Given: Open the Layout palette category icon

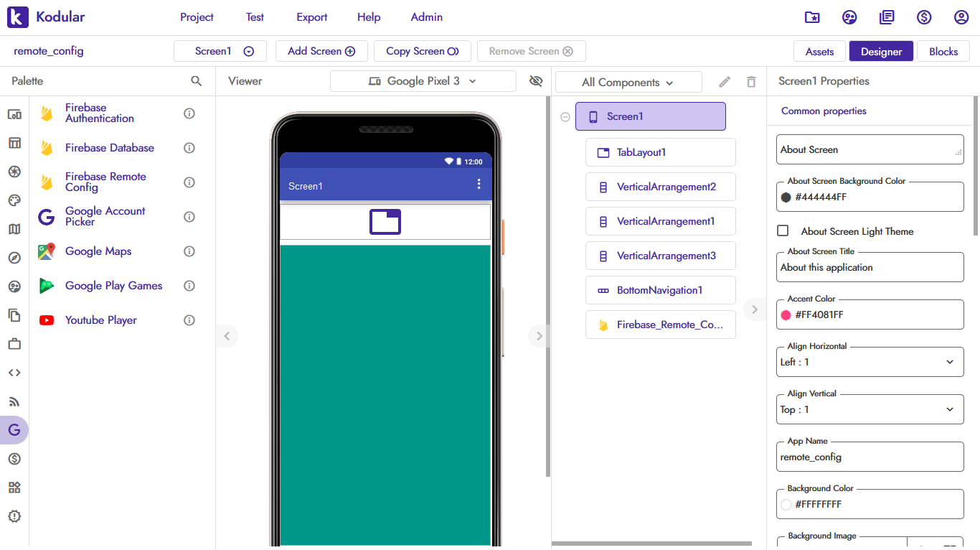Looking at the screenshot, I should tap(14, 143).
